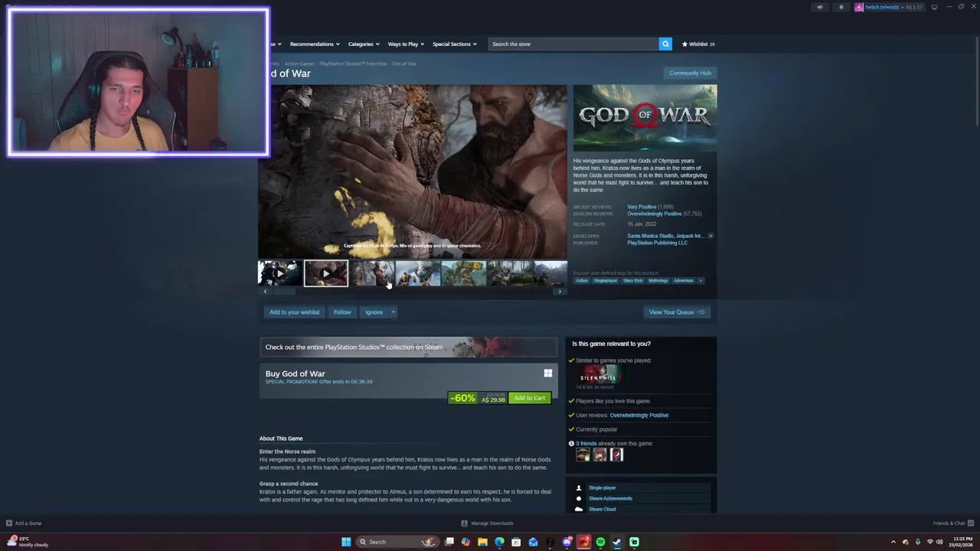Image resolution: width=980 pixels, height=551 pixels.
Task: Click Santa Monica Studio developer link
Action: pos(650,236)
